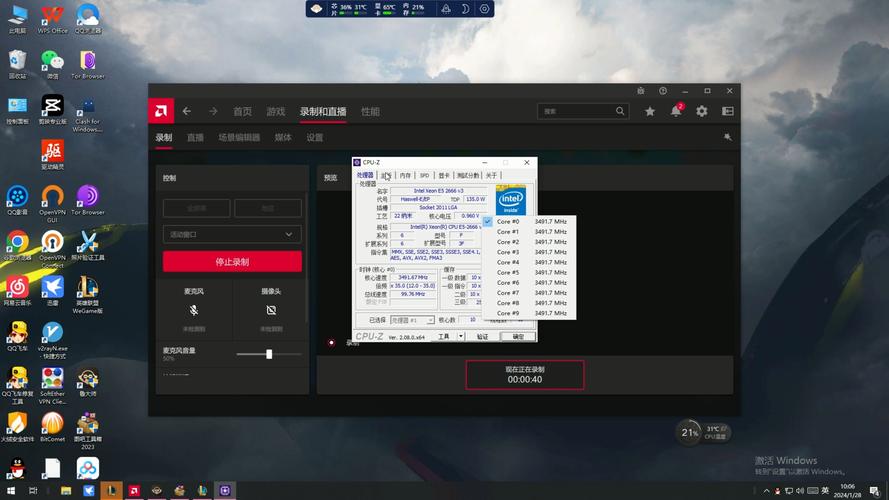
Task: Toggle the camera off icon
Action: [271, 310]
